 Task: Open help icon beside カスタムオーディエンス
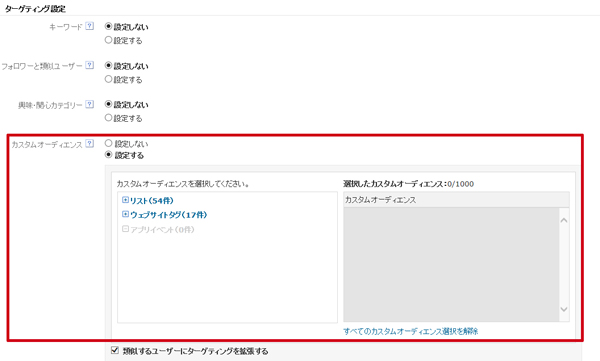pos(90,144)
